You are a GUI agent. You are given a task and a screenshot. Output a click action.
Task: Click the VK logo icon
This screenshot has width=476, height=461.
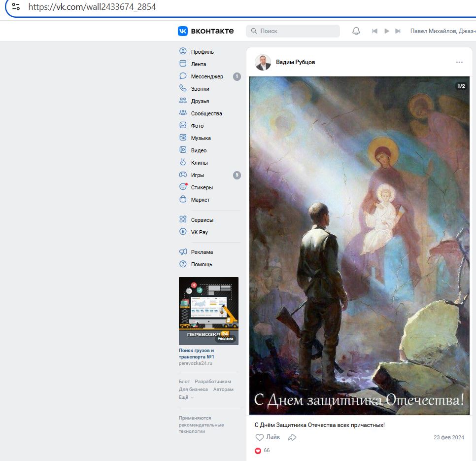(x=182, y=31)
